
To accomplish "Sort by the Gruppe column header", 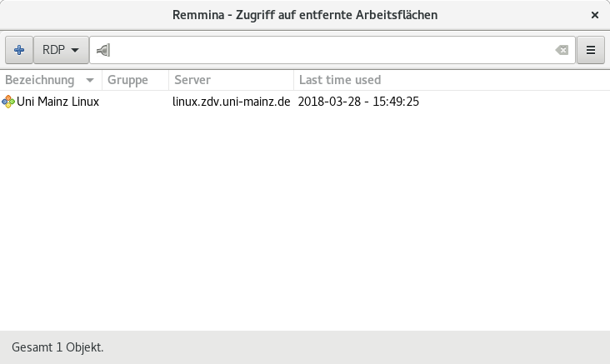I will pos(127,80).
